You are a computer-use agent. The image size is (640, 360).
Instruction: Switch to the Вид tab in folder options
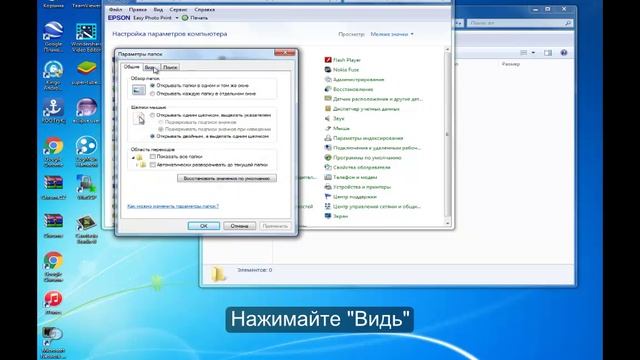click(x=151, y=67)
